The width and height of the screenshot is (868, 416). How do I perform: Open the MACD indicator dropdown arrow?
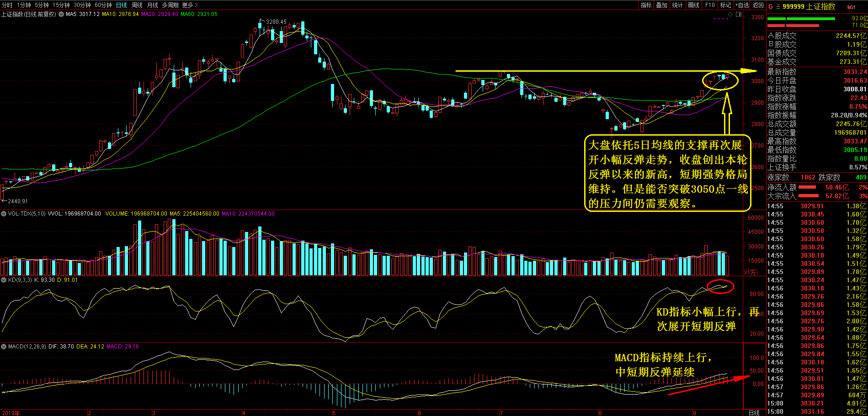pyautogui.click(x=4, y=347)
